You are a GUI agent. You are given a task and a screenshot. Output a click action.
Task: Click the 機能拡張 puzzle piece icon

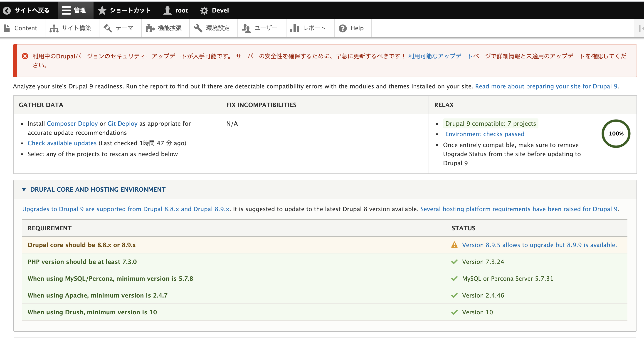pos(150,28)
